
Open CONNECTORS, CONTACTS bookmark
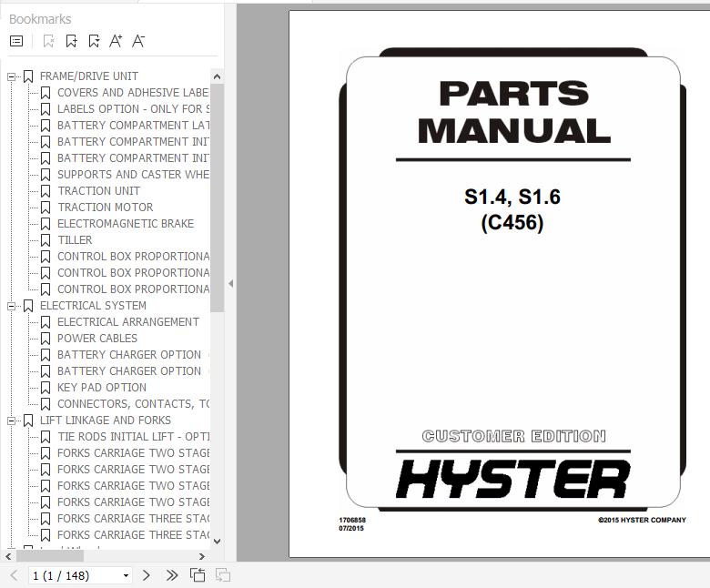coord(133,404)
